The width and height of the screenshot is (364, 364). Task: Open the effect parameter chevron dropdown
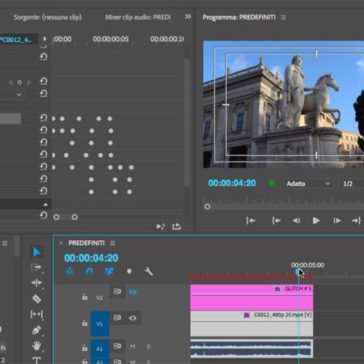pos(19,94)
